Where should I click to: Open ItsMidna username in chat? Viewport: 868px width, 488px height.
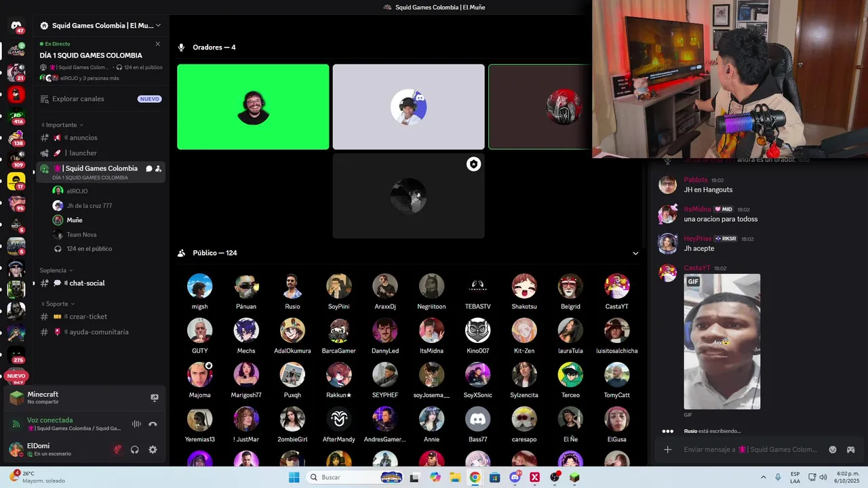pyautogui.click(x=697, y=209)
